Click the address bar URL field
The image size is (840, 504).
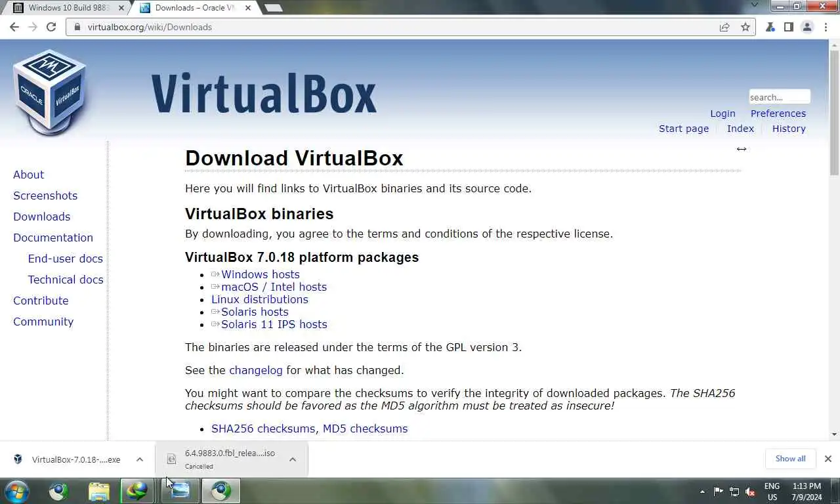pos(394,27)
